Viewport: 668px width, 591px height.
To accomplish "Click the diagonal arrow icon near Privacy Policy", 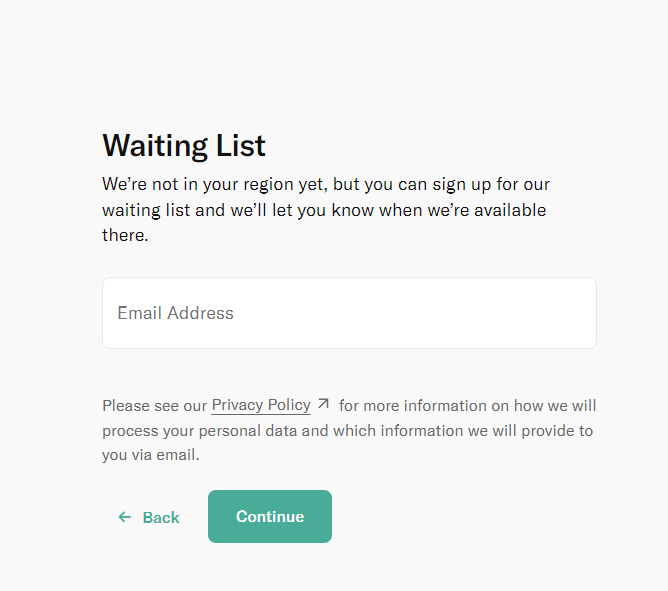I will tap(323, 405).
